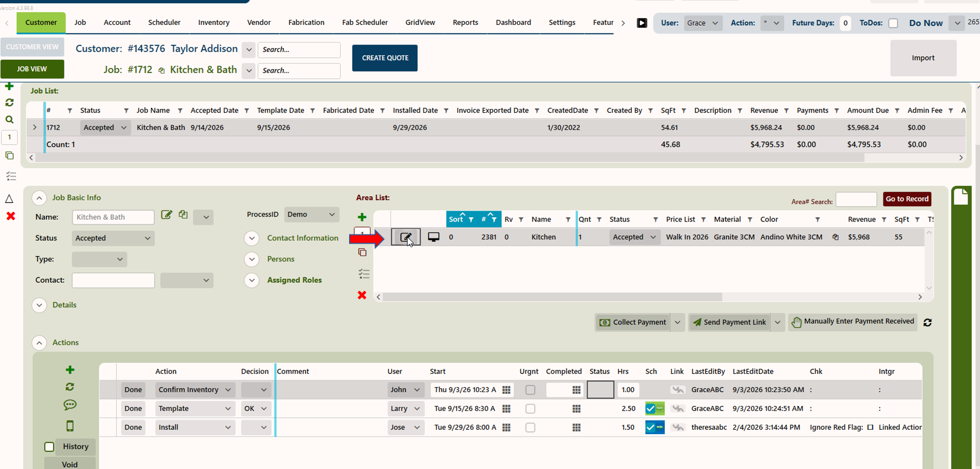Open the ProcessID Demo dropdown
Image resolution: width=980 pixels, height=469 pixels.
click(x=311, y=214)
